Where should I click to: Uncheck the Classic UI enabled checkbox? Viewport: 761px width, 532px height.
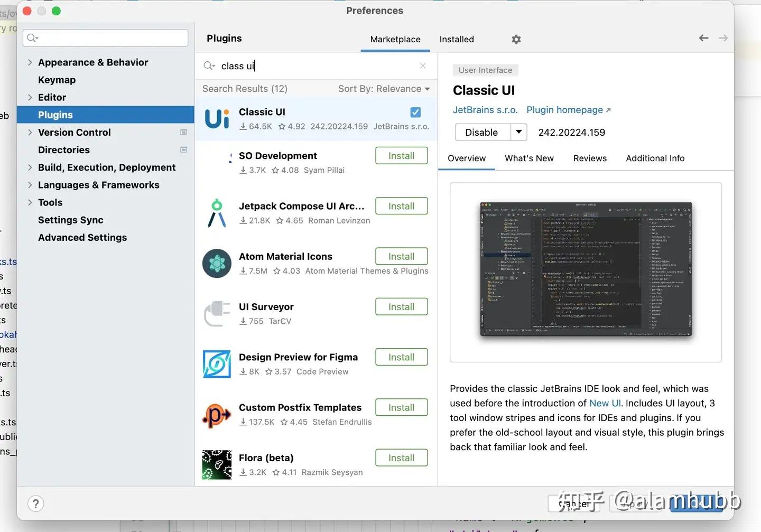pyautogui.click(x=415, y=112)
